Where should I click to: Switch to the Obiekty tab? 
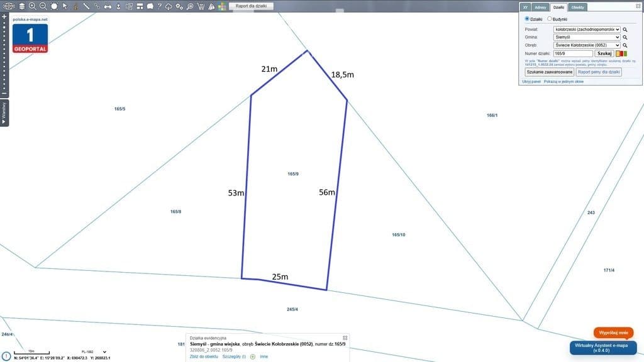coord(577,8)
